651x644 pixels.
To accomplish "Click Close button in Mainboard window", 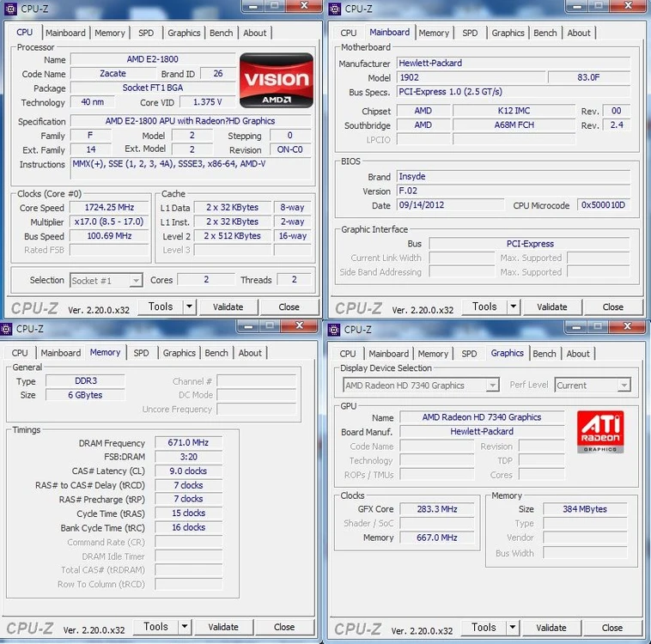I will click(x=613, y=307).
